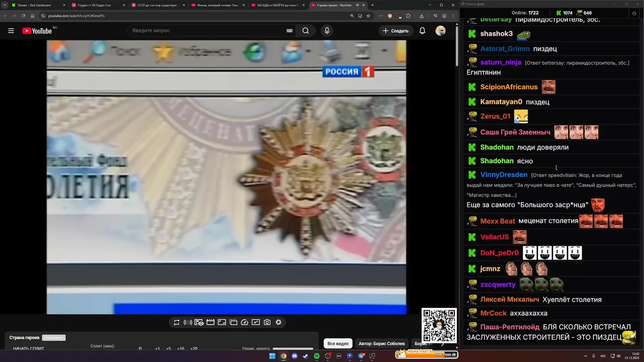This screenshot has height=362, width=644.
Task: Click username Mexx Beat in chat
Action: tap(498, 221)
